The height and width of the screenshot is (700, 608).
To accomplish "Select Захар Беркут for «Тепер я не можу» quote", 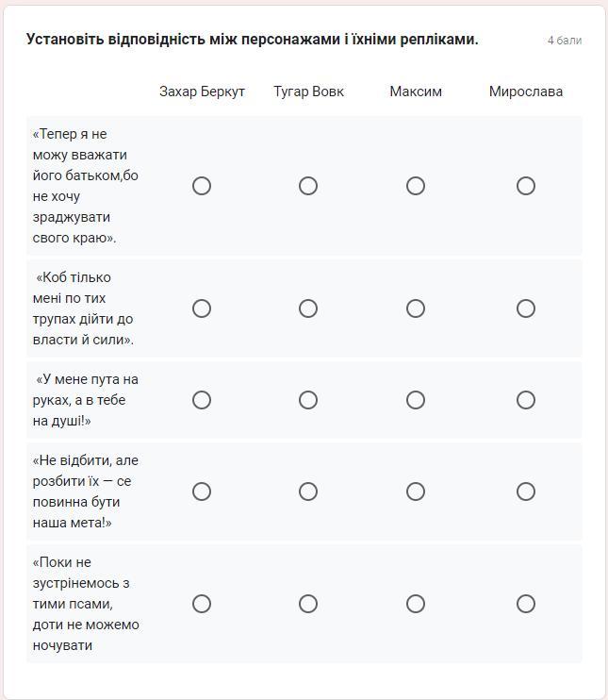I will click(202, 186).
